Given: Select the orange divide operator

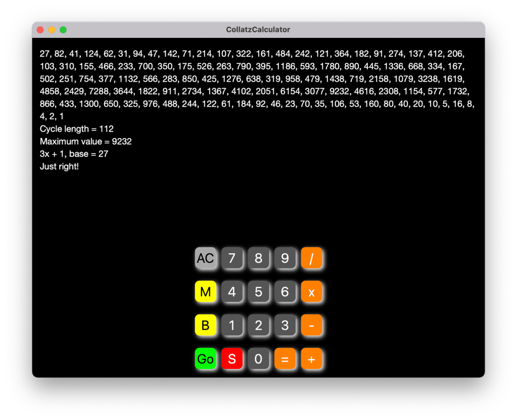Looking at the screenshot, I should coord(312,258).
